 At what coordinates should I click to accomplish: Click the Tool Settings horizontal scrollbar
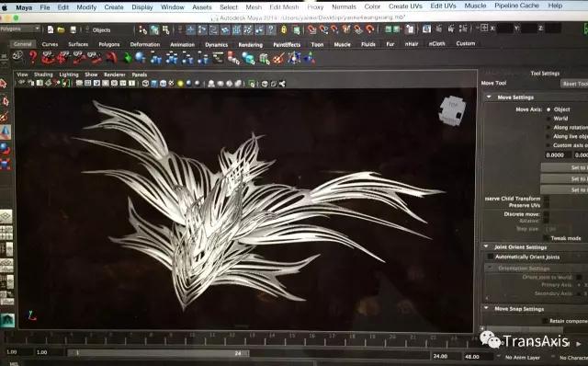pyautogui.click(x=524, y=329)
